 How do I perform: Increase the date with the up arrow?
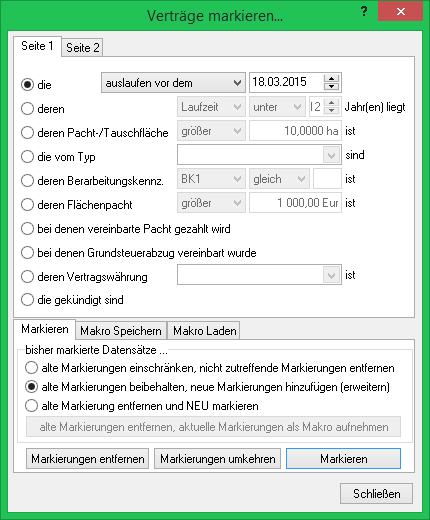pyautogui.click(x=331, y=79)
